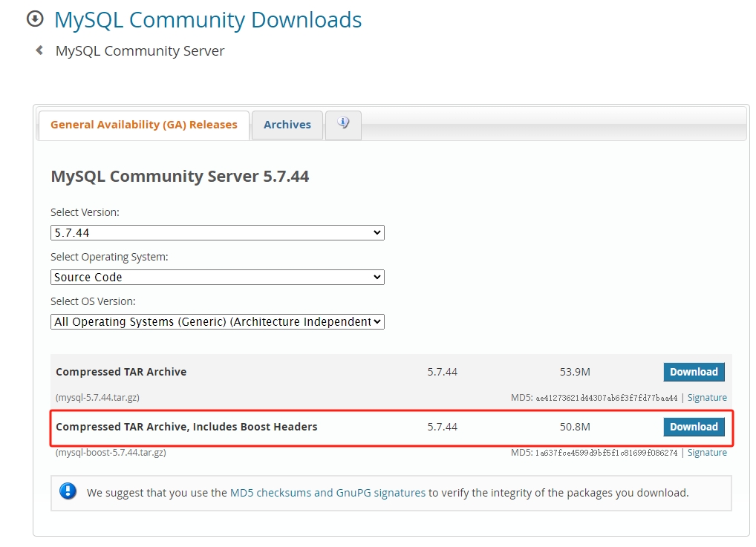Download the Compressed TAR Archive 53.9M file
This screenshot has width=756, height=547.
tap(694, 372)
